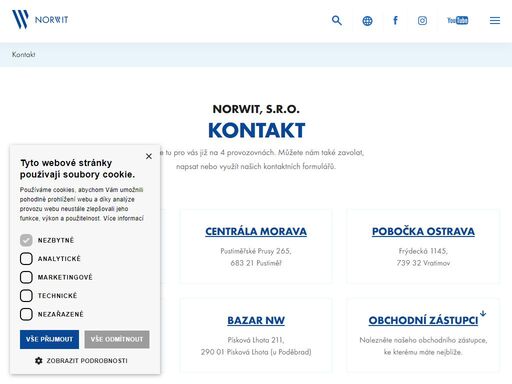The image size is (512, 384).
Task: Open the Bazar NW link
Action: pyautogui.click(x=256, y=320)
